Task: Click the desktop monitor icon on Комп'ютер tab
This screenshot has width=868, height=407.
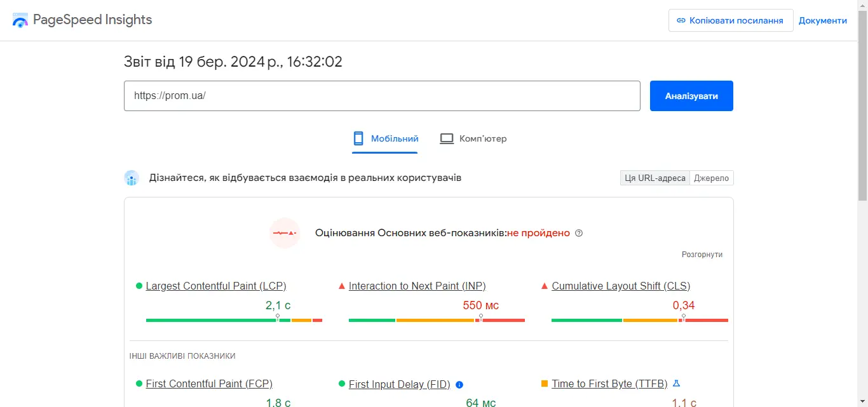Action: (447, 138)
